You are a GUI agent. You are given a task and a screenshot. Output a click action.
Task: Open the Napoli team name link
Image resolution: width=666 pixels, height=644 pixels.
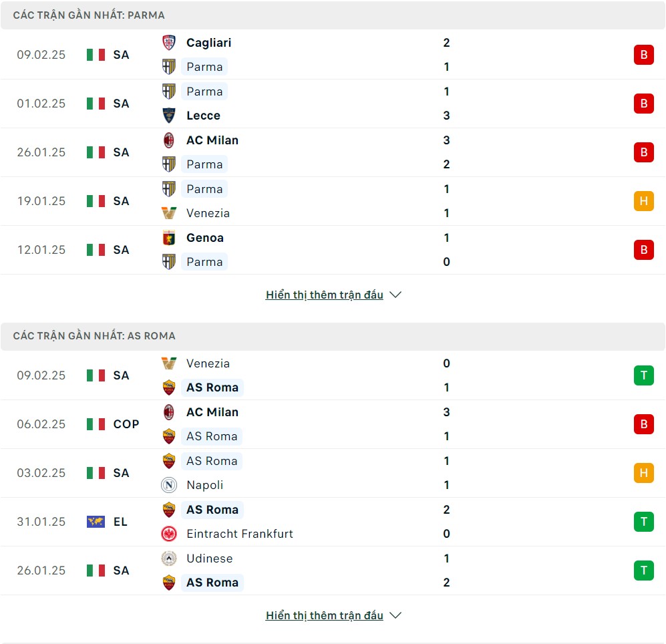pos(204,485)
